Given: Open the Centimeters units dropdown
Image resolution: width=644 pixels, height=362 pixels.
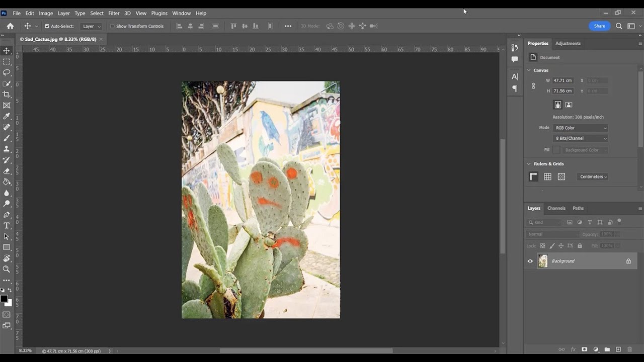Looking at the screenshot, I should coord(593,176).
